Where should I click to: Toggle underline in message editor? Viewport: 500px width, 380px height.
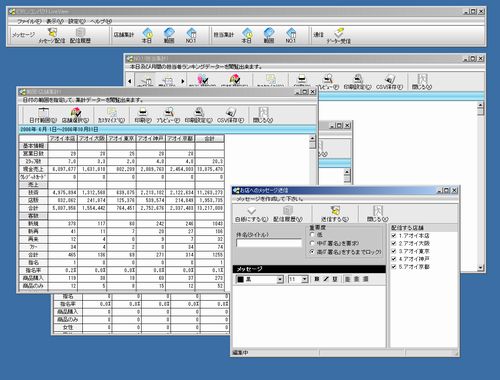point(335,279)
